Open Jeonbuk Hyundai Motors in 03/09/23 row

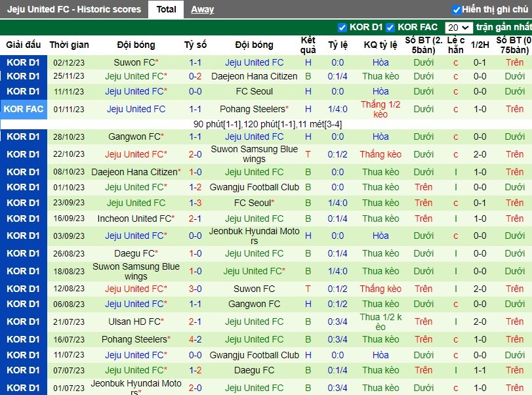click(x=254, y=236)
